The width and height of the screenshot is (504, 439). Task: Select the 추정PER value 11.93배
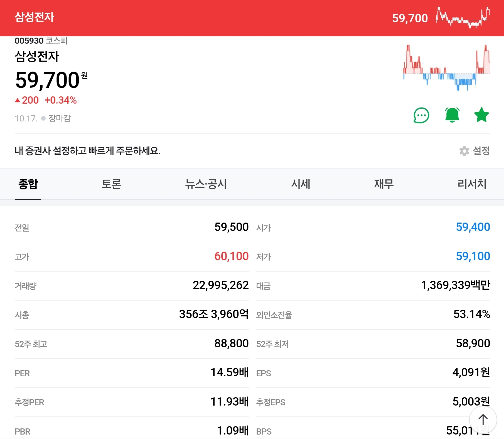click(x=230, y=402)
